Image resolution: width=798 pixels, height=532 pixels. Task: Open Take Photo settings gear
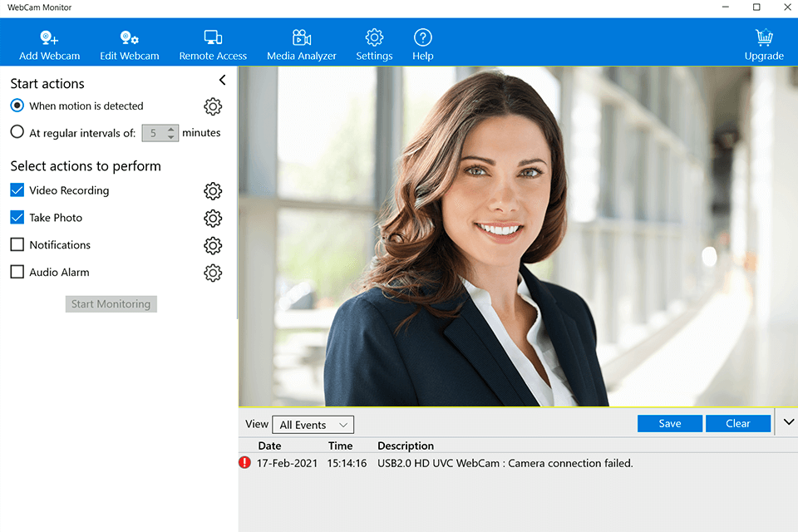213,219
